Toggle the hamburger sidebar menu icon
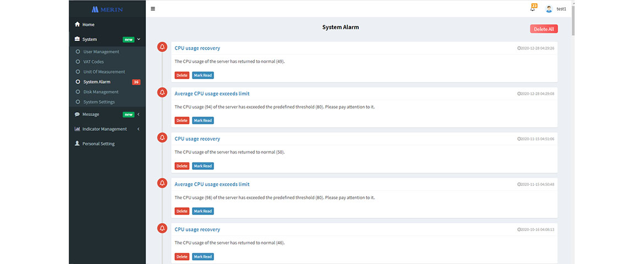This screenshot has width=644, height=264. pyautogui.click(x=152, y=9)
